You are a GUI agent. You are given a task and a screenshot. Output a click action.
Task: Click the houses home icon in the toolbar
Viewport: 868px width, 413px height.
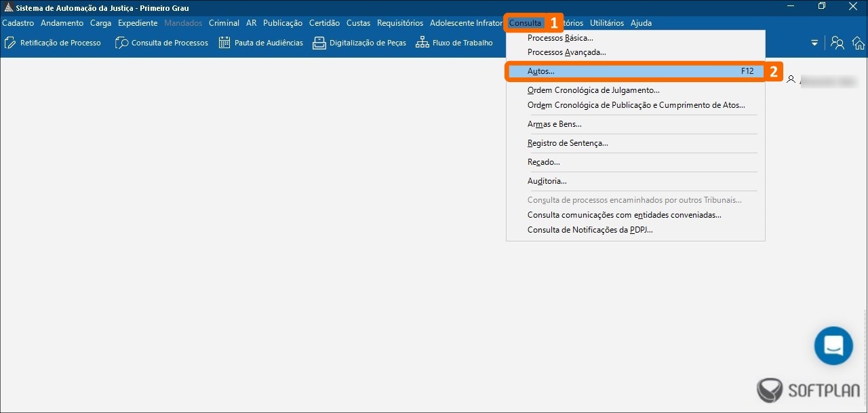coord(859,43)
